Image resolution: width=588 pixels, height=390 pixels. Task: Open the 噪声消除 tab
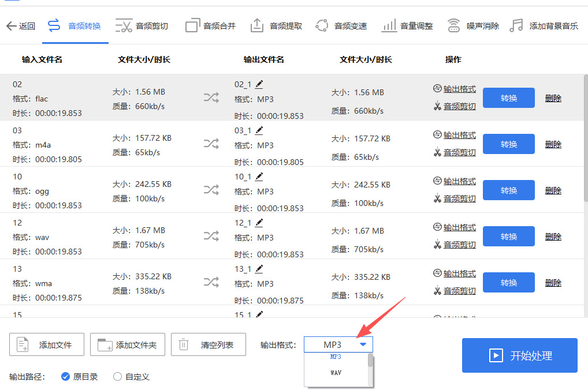pos(473,26)
